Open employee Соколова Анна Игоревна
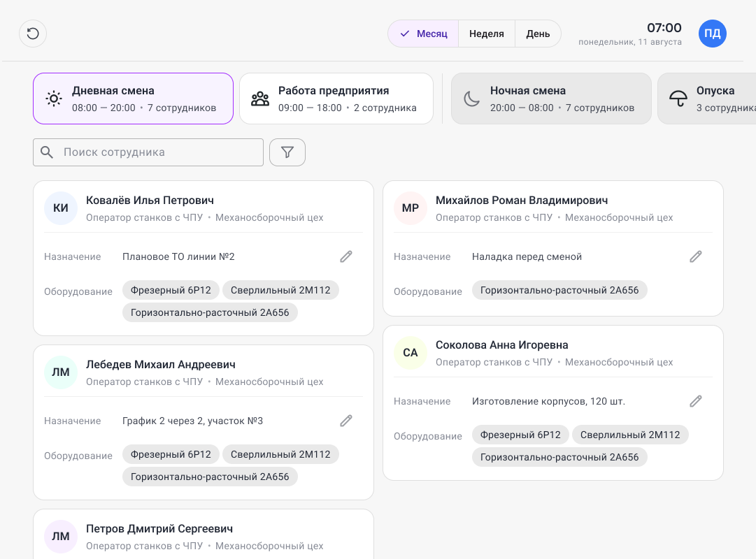756x559 pixels. click(502, 345)
